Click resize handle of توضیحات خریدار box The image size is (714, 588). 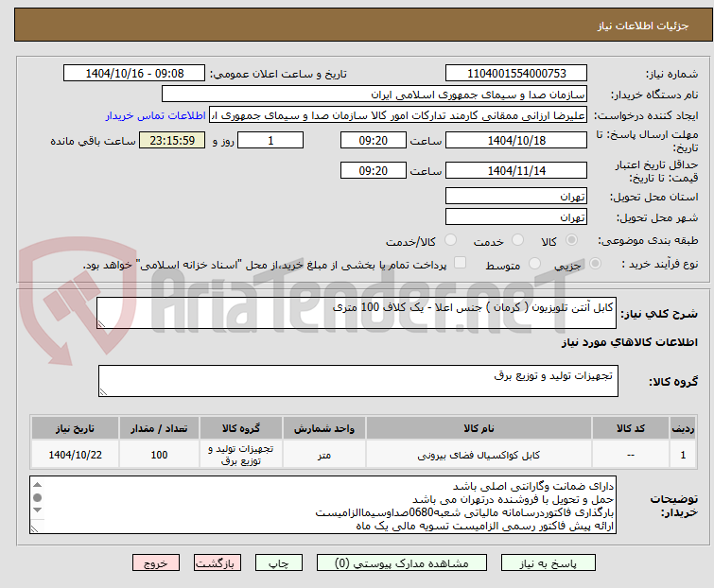(x=35, y=528)
